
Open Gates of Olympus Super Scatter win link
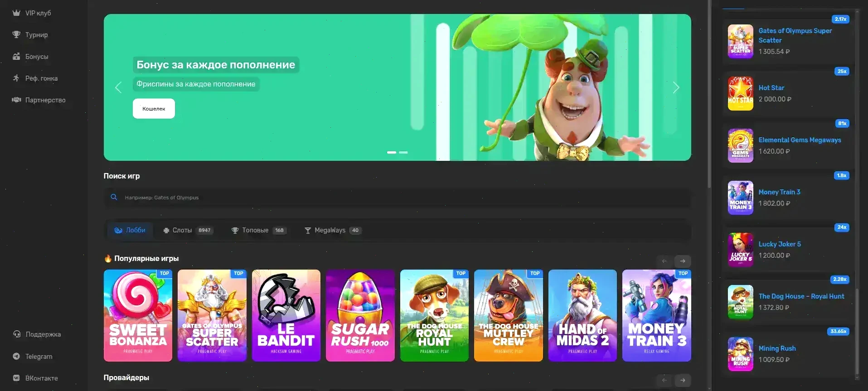pyautogui.click(x=795, y=35)
